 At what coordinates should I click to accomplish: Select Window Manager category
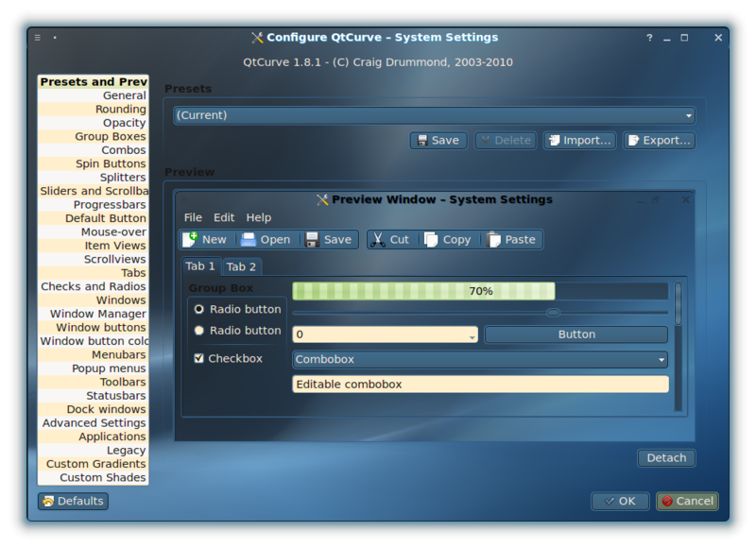[93, 314]
